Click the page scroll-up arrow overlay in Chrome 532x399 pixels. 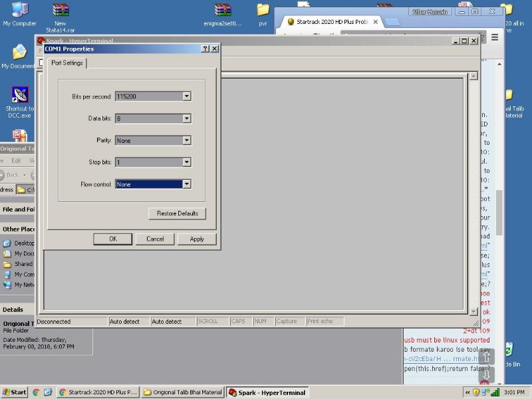click(x=486, y=356)
